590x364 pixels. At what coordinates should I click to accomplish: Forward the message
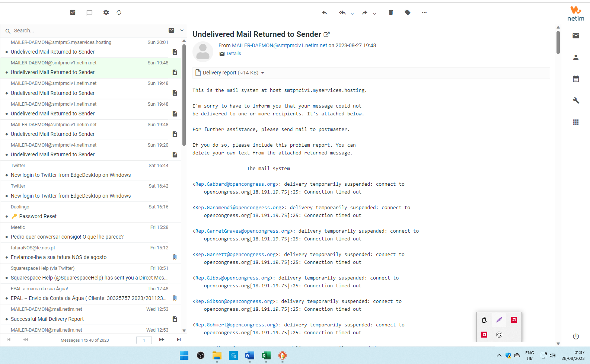[365, 12]
